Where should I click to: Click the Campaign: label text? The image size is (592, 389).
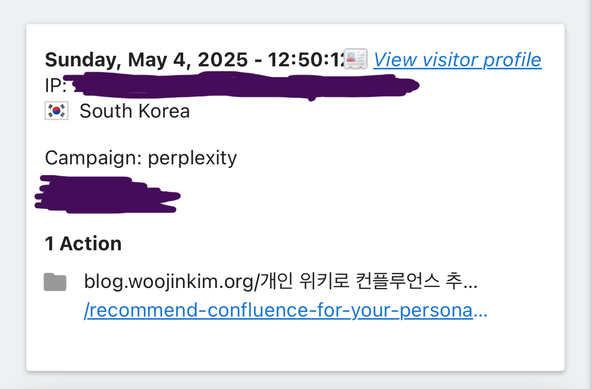[93, 157]
